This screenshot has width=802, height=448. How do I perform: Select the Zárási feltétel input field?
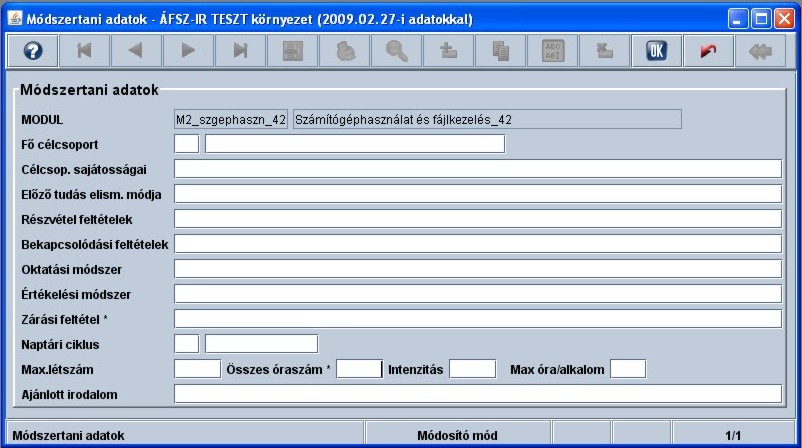point(477,319)
